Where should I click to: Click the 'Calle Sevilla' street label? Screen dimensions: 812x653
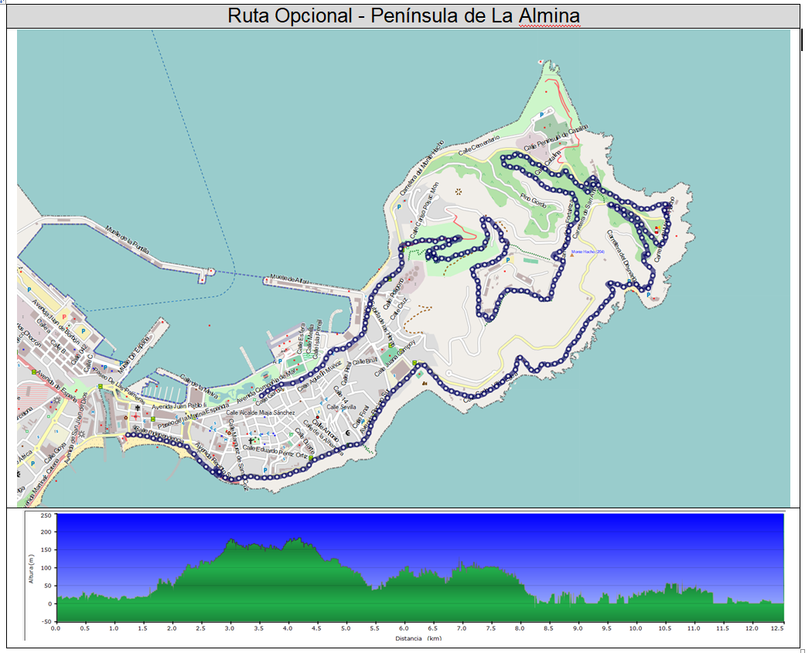click(341, 406)
